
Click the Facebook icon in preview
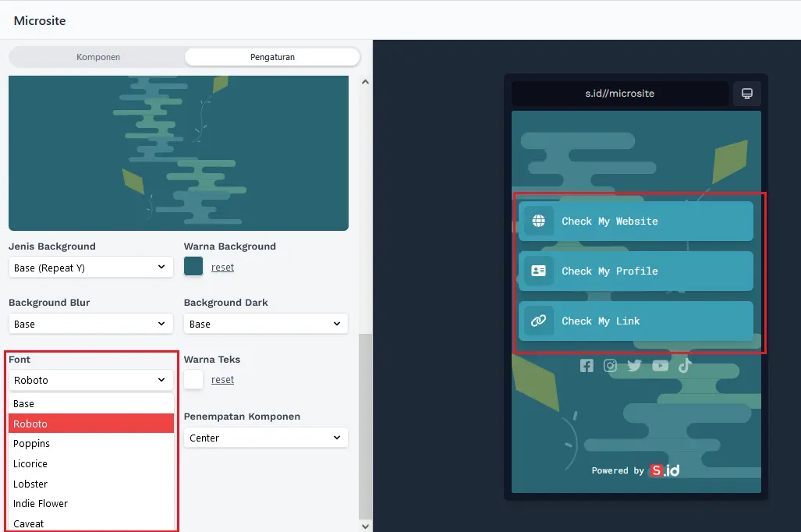pos(587,366)
